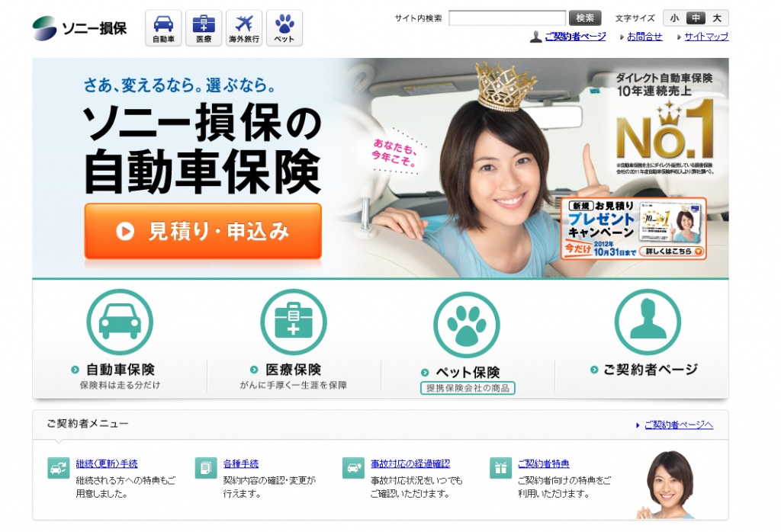
Task: Click 詳しくはこちら in campaign banner
Action: pyautogui.click(x=672, y=252)
